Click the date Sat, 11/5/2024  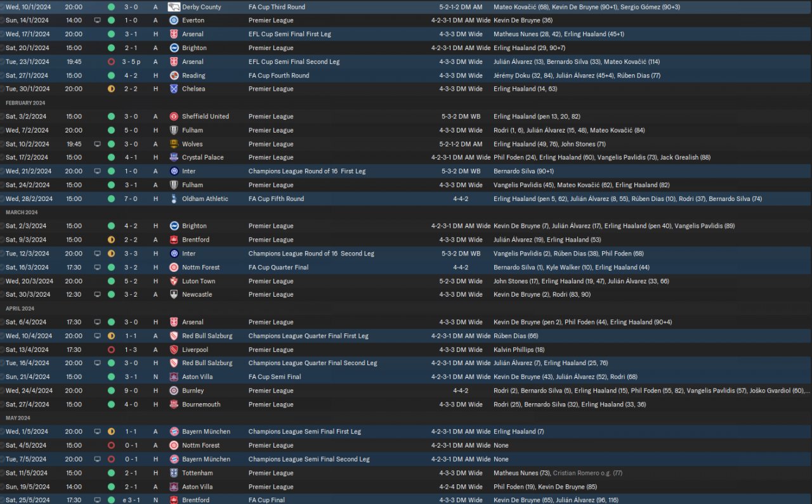(27, 473)
